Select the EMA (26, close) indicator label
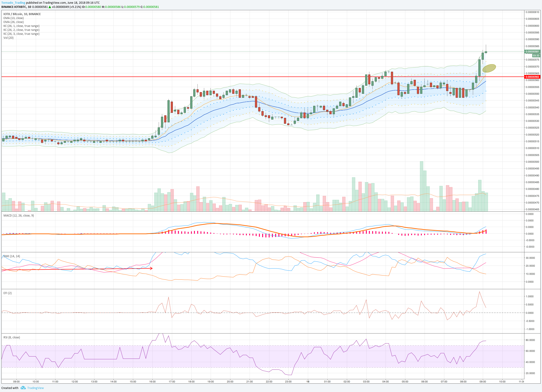Screen dimensions: 542x392 click(x=13, y=22)
